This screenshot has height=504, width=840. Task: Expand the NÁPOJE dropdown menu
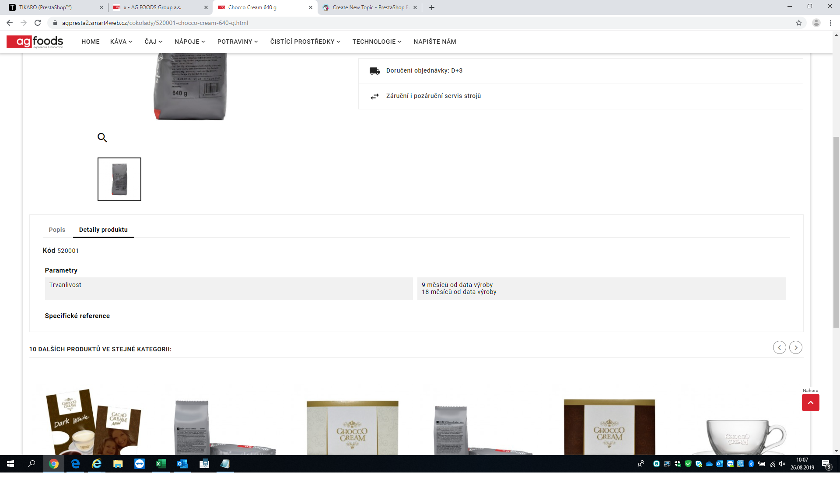pos(190,42)
